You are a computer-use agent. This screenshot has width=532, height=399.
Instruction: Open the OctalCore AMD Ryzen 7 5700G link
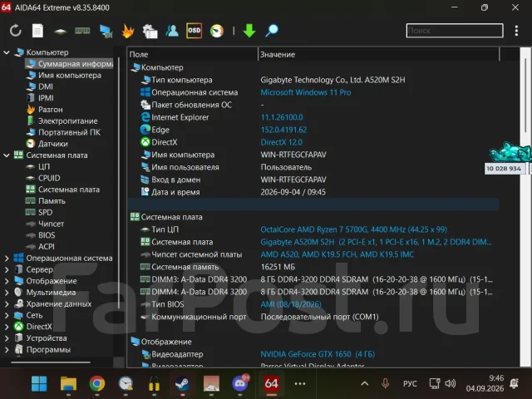353,229
